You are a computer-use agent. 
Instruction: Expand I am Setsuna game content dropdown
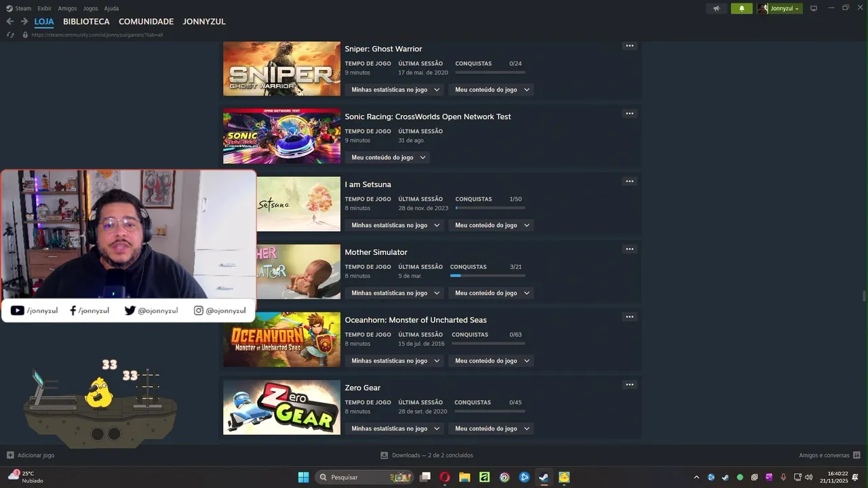[491, 225]
